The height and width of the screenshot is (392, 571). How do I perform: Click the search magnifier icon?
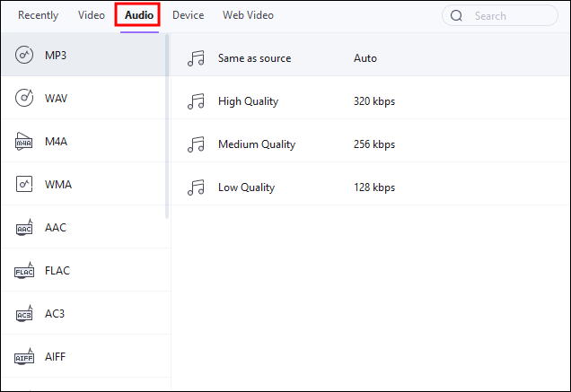(457, 15)
